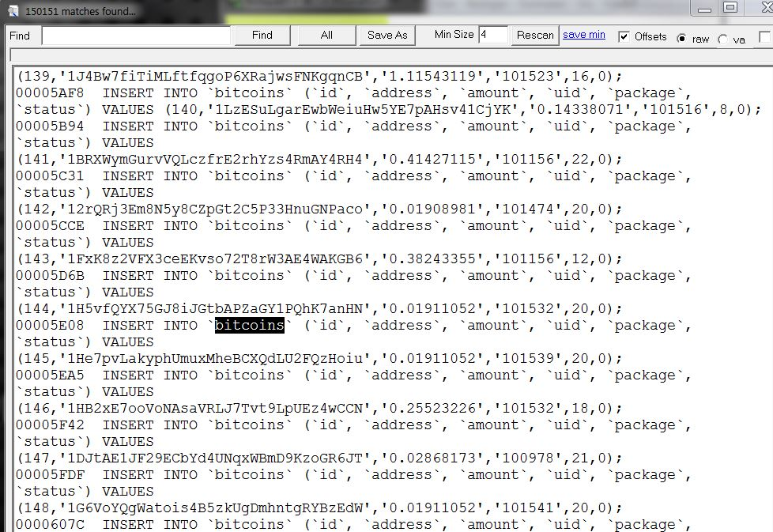Screen dimensions: 773x532
Task: Minimize the matches found window
Action: click(704, 9)
